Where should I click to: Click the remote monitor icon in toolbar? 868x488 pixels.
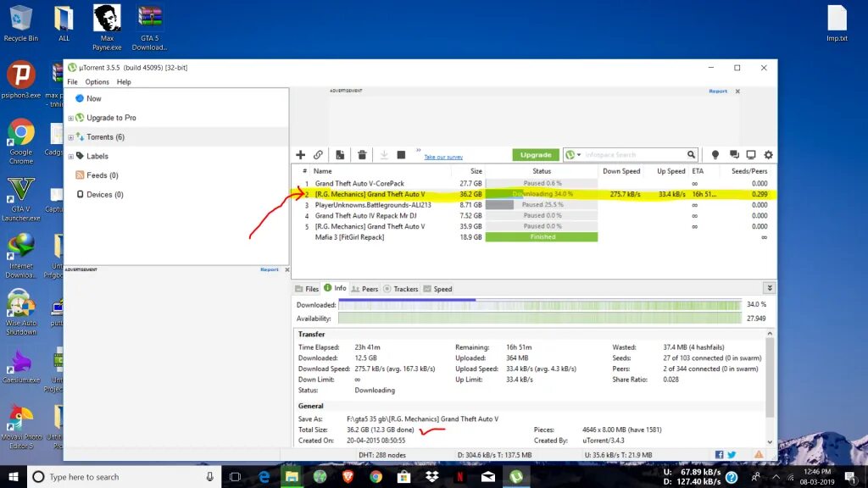(x=751, y=155)
